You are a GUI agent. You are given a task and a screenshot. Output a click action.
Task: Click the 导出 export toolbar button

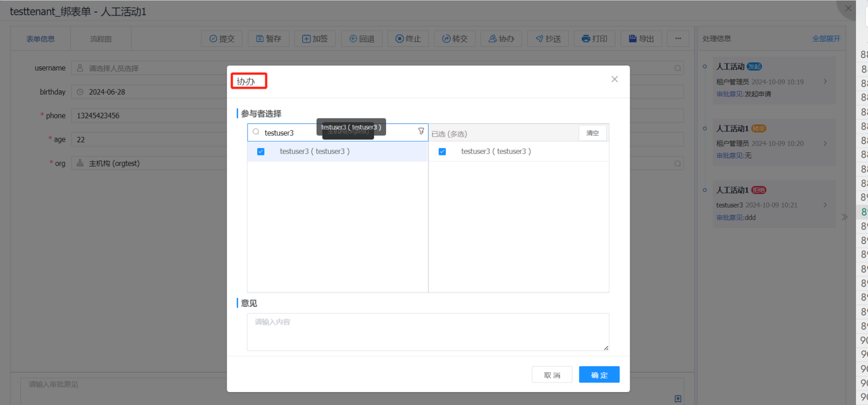coord(641,38)
